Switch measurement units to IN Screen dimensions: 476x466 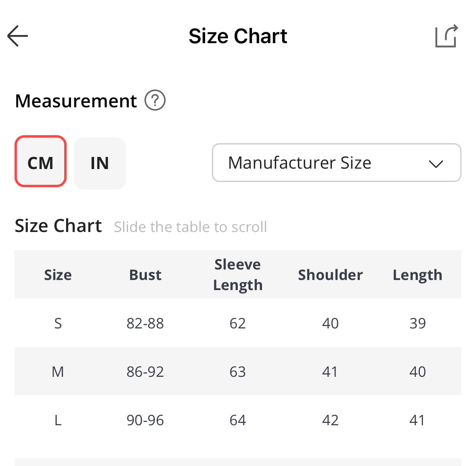(x=100, y=163)
